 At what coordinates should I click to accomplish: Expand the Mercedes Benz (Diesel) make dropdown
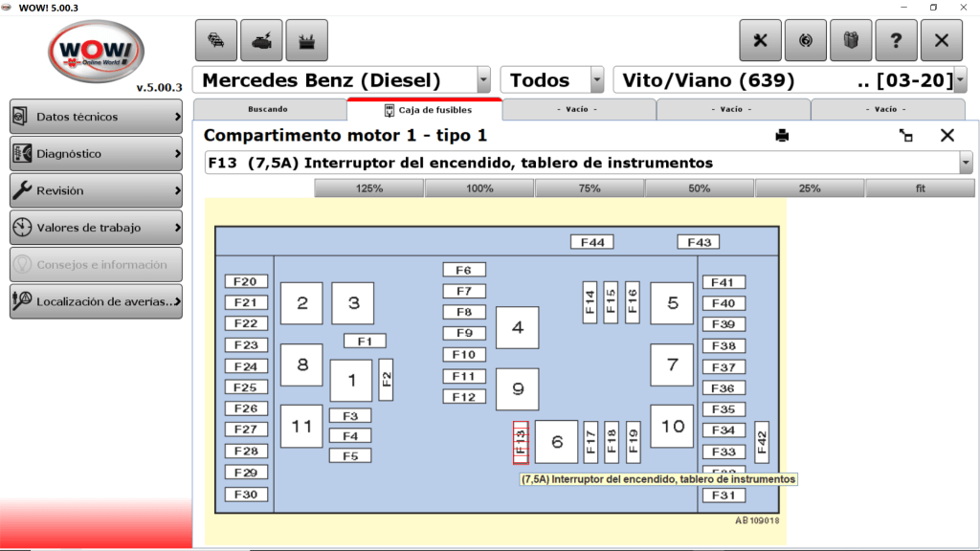click(483, 80)
